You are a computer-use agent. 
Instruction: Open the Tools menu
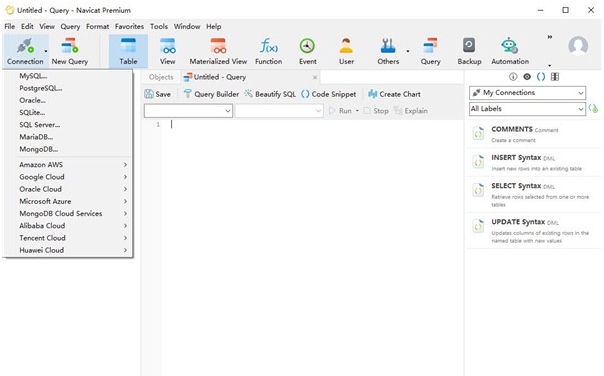(x=159, y=27)
